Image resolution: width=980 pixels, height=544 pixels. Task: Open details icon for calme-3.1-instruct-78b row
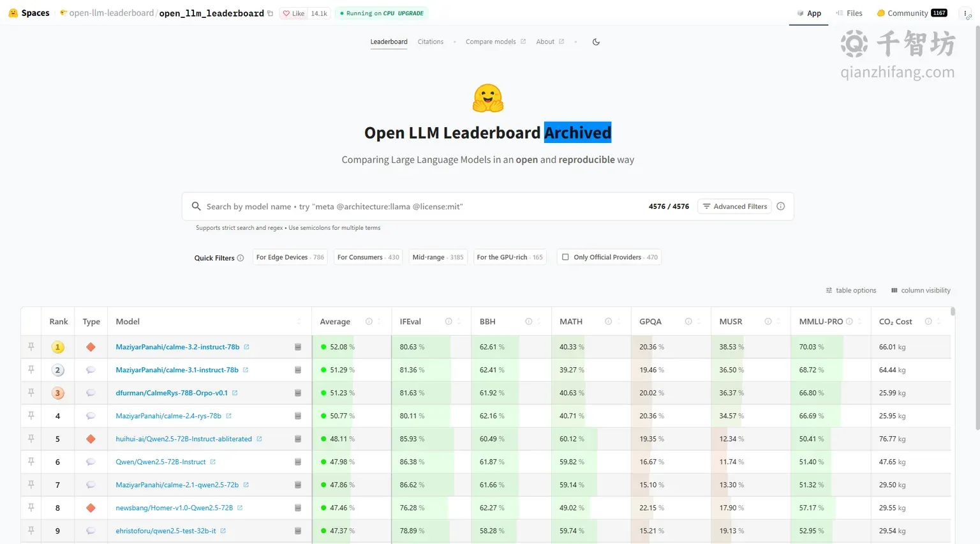point(298,370)
